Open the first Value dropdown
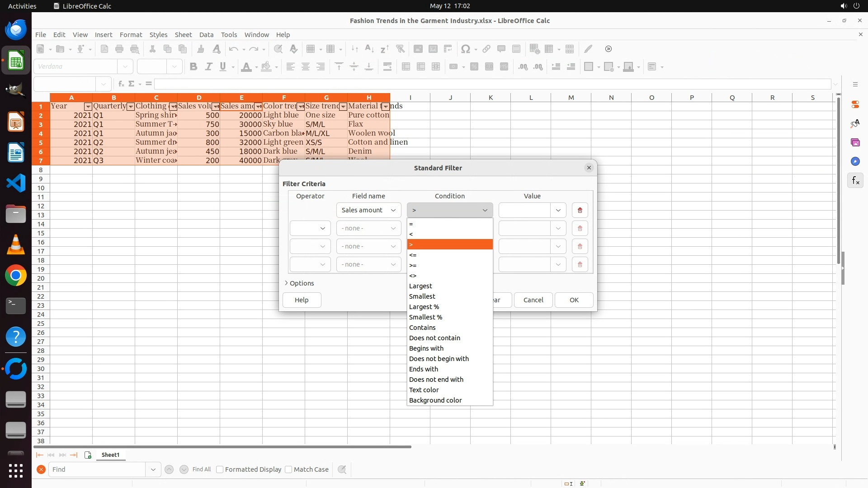868x488 pixels. coord(558,210)
